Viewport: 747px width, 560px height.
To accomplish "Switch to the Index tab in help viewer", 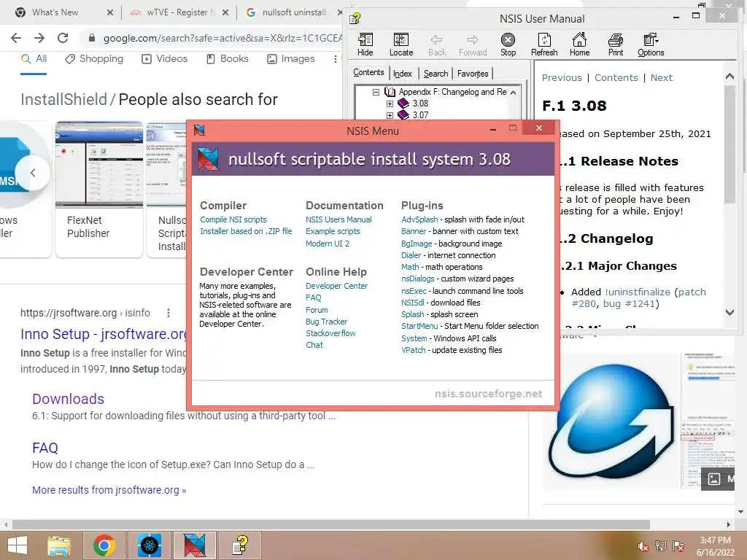I will pyautogui.click(x=403, y=74).
